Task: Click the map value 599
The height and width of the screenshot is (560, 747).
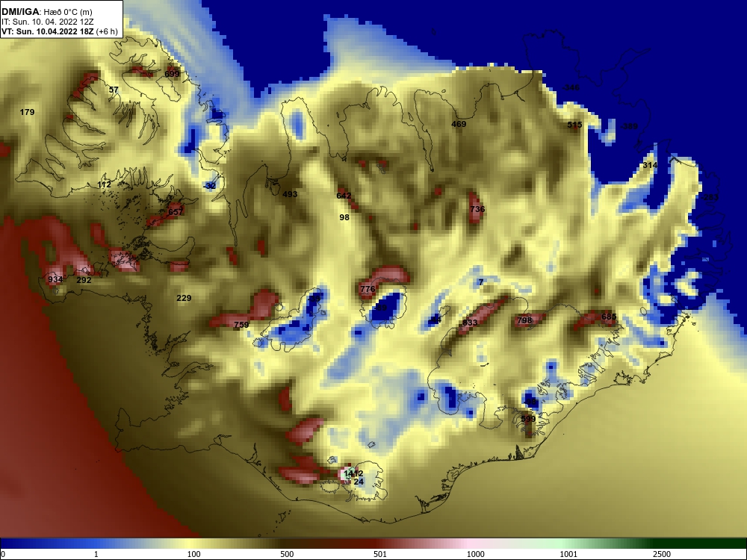Action: click(528, 419)
